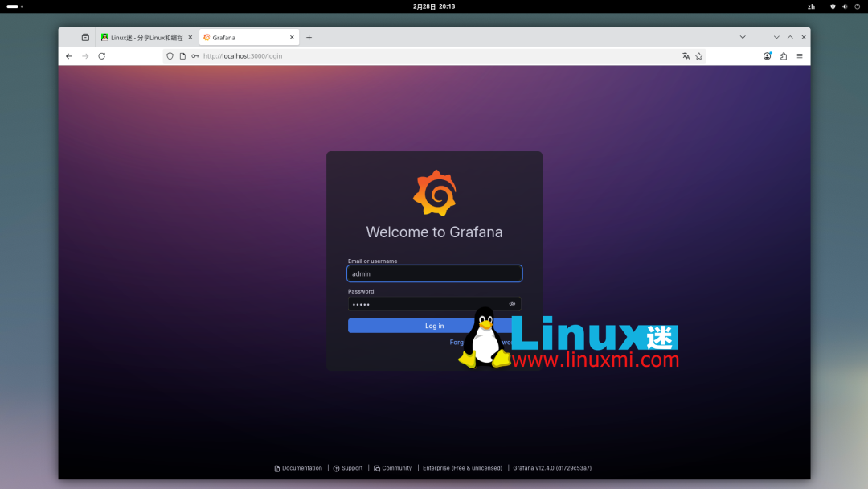Open the translate page icon in the address bar
This screenshot has width=868, height=489.
click(686, 56)
